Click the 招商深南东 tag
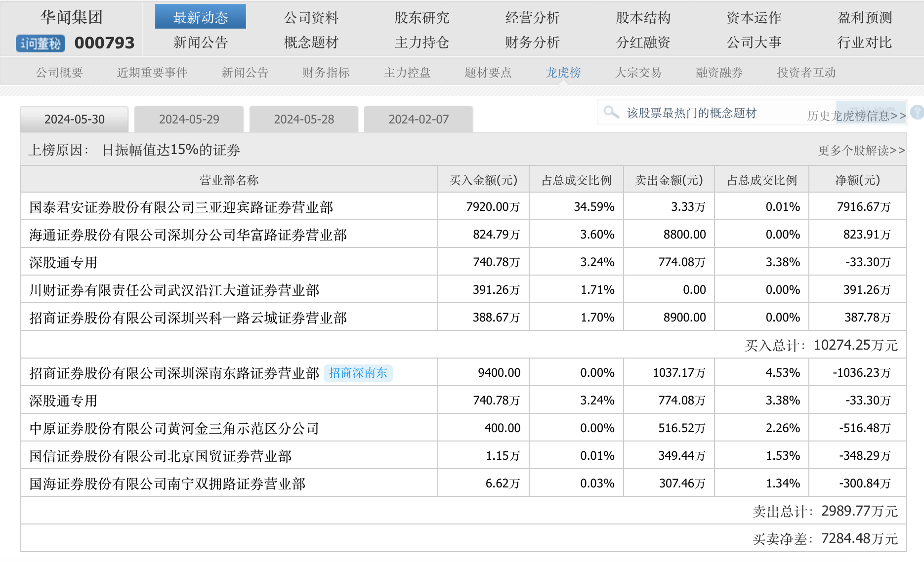 pos(358,373)
